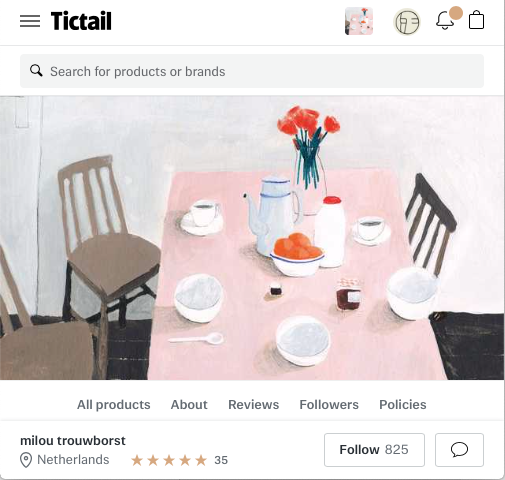The image size is (505, 480).
Task: Message the shop via chat bubble button
Action: 459,450
